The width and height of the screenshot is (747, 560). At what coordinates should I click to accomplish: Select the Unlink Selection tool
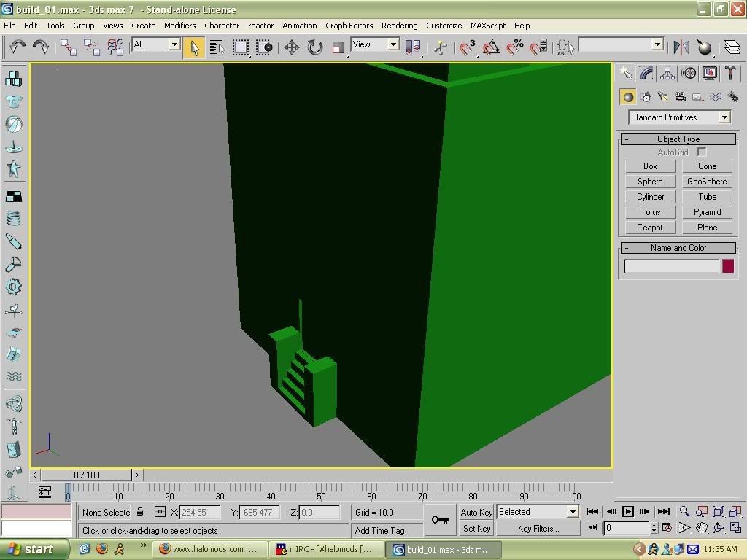[91, 47]
